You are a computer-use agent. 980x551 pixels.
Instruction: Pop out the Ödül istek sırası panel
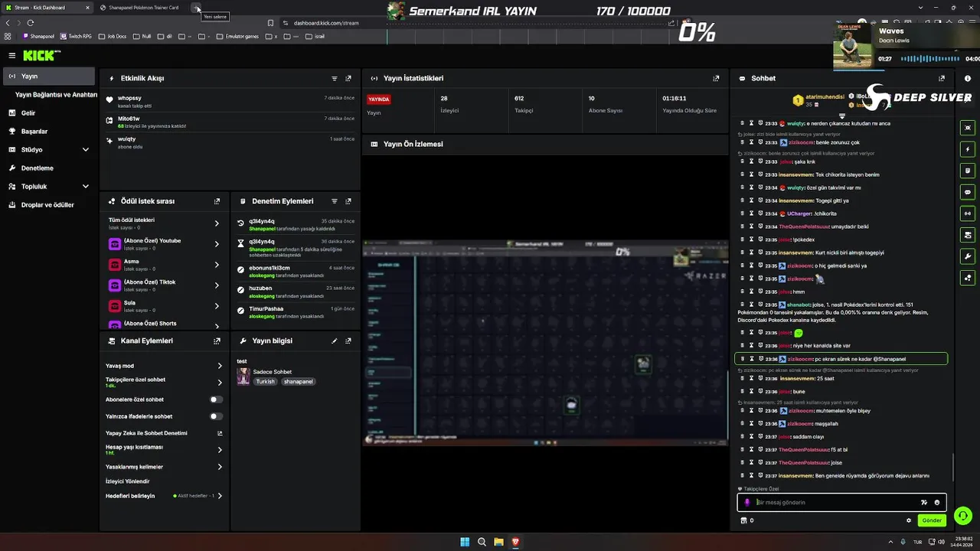coord(217,201)
